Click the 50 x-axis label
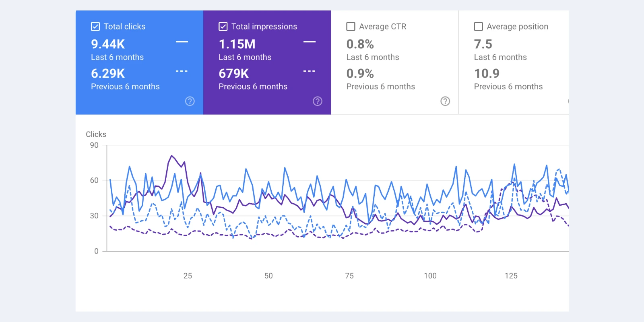Viewport: 644px width, 322px height. pyautogui.click(x=268, y=276)
